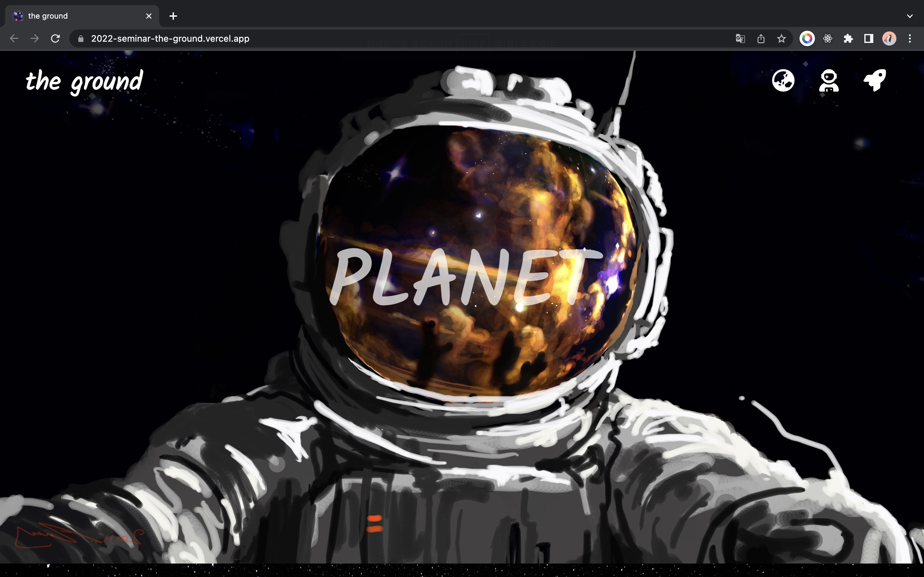Reload the current page
The width and height of the screenshot is (924, 577).
click(x=56, y=38)
